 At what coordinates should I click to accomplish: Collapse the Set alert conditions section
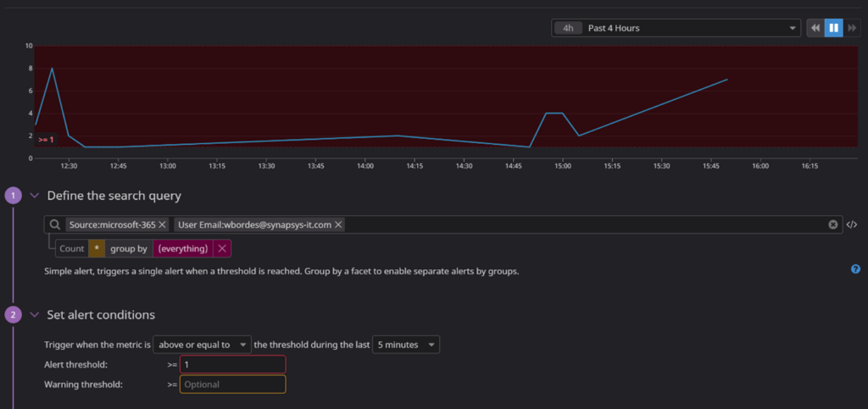35,315
